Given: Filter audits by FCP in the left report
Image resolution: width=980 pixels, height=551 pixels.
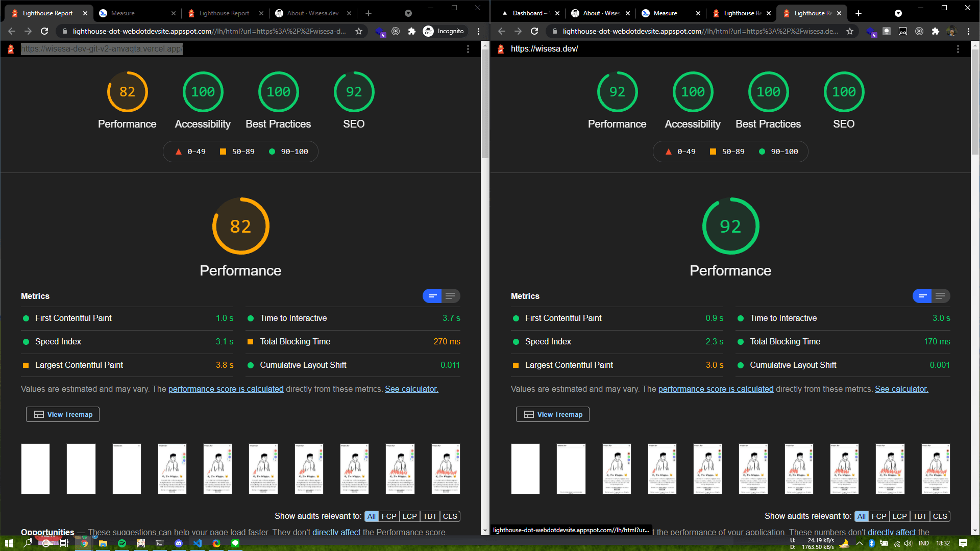Looking at the screenshot, I should point(389,516).
